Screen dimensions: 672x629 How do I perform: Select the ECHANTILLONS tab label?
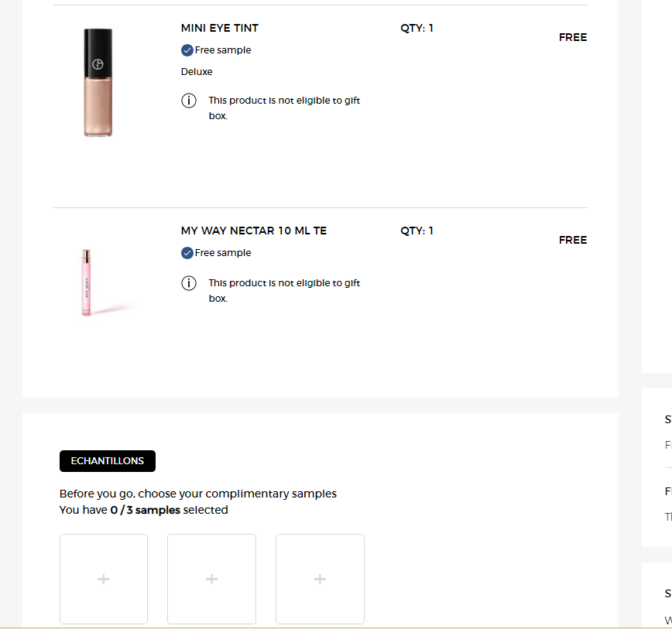tap(108, 461)
